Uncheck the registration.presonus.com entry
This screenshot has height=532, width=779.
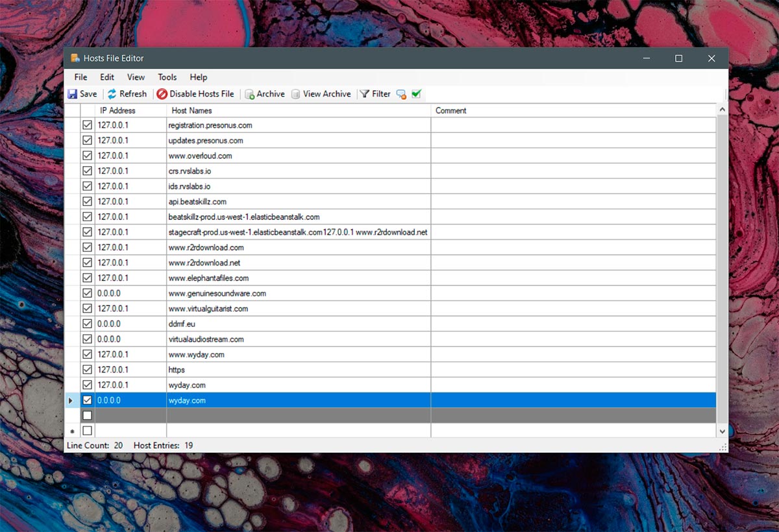[x=87, y=125]
